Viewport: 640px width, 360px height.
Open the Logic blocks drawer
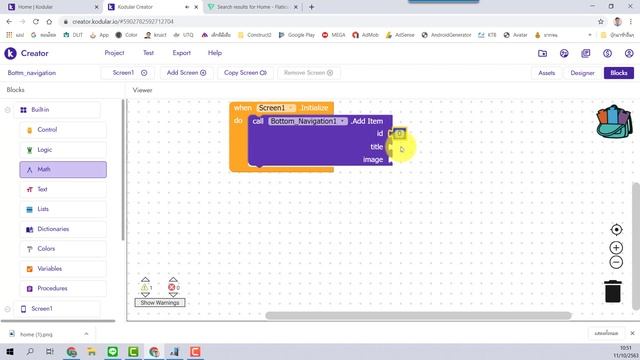pos(63,150)
